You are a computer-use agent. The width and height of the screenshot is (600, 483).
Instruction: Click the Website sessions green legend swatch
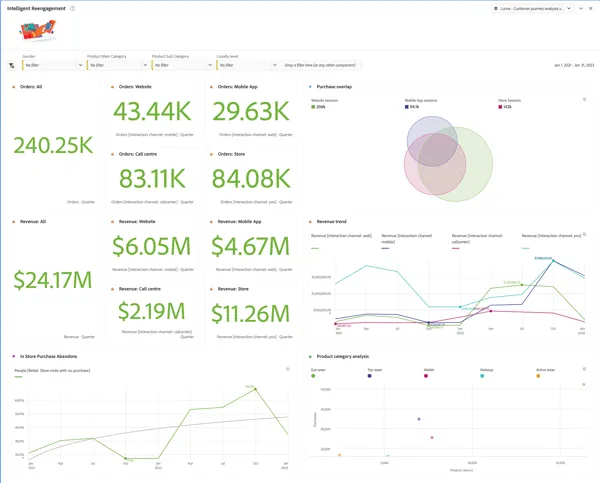313,107
